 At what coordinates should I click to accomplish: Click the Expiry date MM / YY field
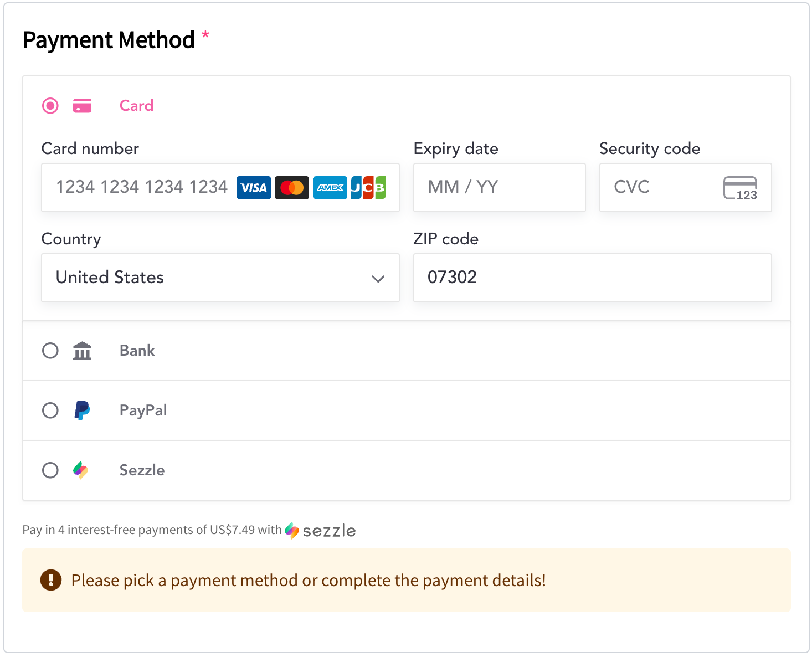pos(498,187)
